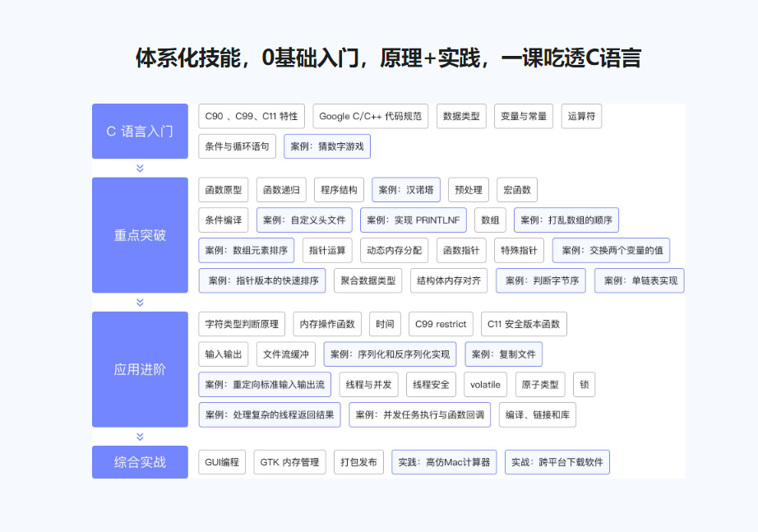Viewport: 758px width, 532px height.
Task: Expand the chevron below 应用进阶
Action: pos(140,437)
